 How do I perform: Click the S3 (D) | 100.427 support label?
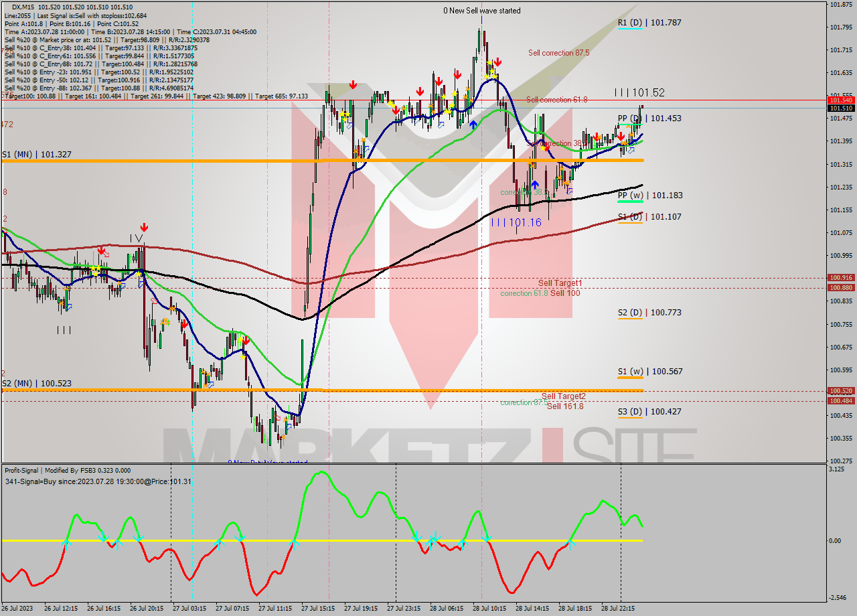[x=649, y=412]
